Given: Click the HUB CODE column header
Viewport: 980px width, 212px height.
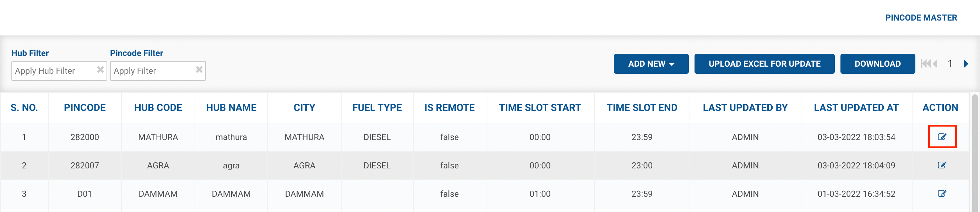Looking at the screenshot, I should pos(158,108).
